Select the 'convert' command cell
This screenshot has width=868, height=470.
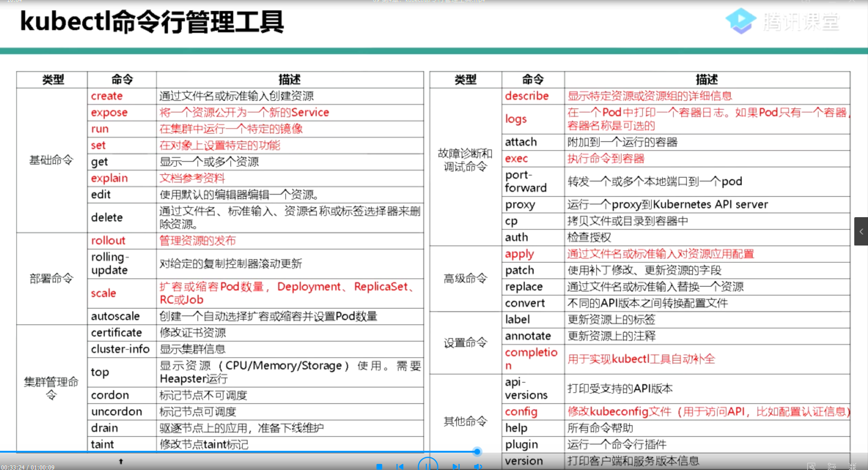click(533, 304)
